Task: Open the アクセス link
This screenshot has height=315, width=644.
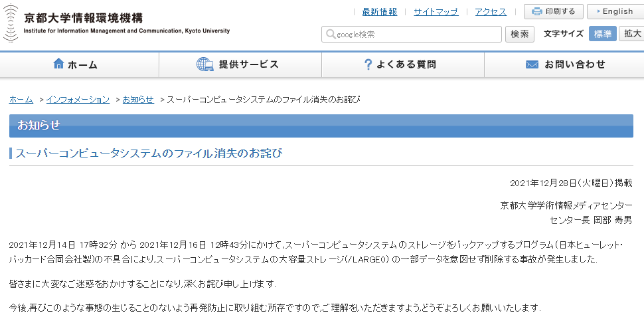Action: pos(491,12)
